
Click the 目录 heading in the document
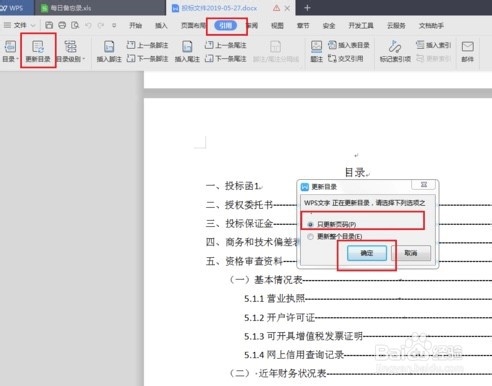click(x=355, y=172)
